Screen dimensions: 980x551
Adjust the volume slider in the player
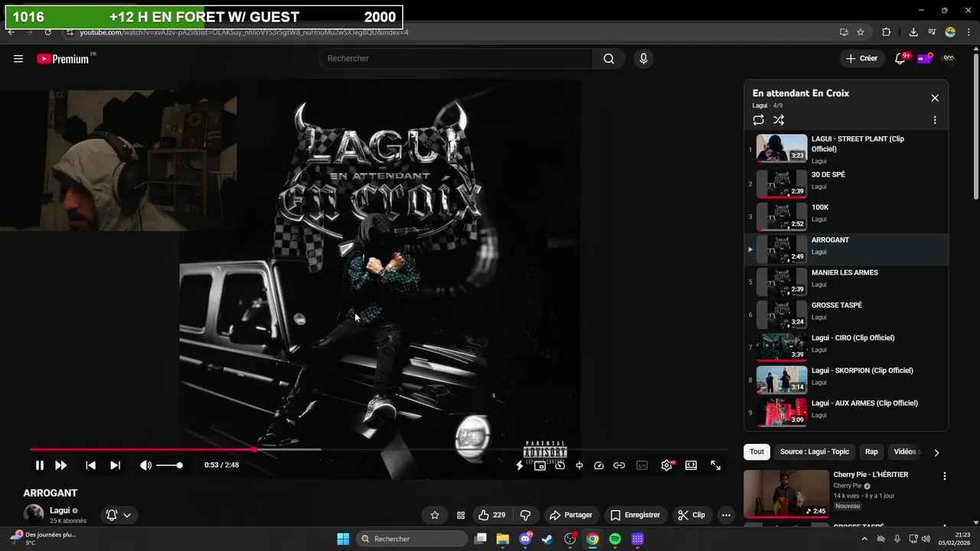point(169,465)
